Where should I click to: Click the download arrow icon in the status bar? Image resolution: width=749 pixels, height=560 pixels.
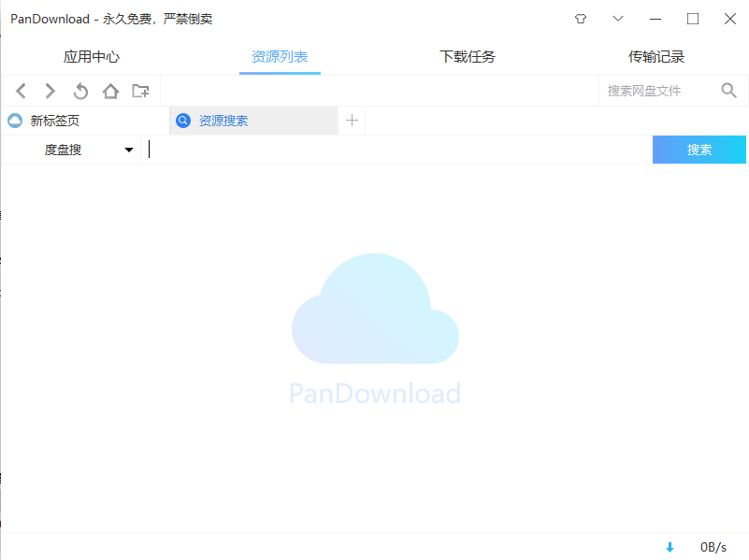tap(671, 546)
